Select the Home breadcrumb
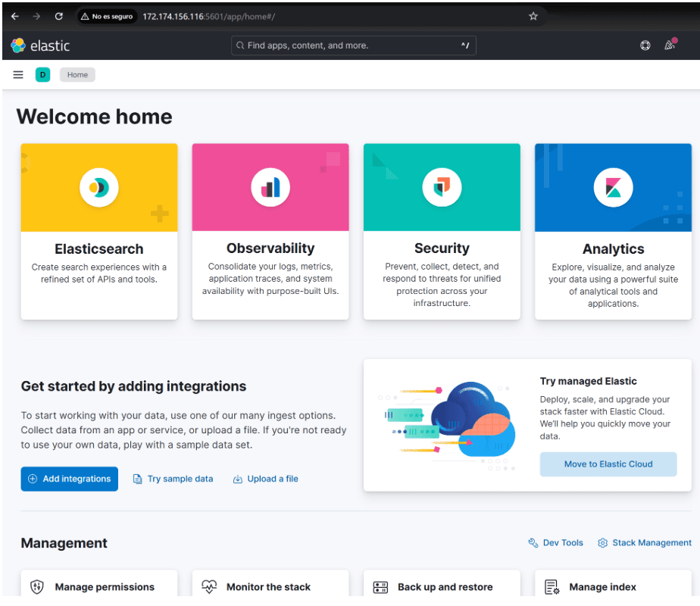Screen dimensions: 700x606 click(x=77, y=74)
